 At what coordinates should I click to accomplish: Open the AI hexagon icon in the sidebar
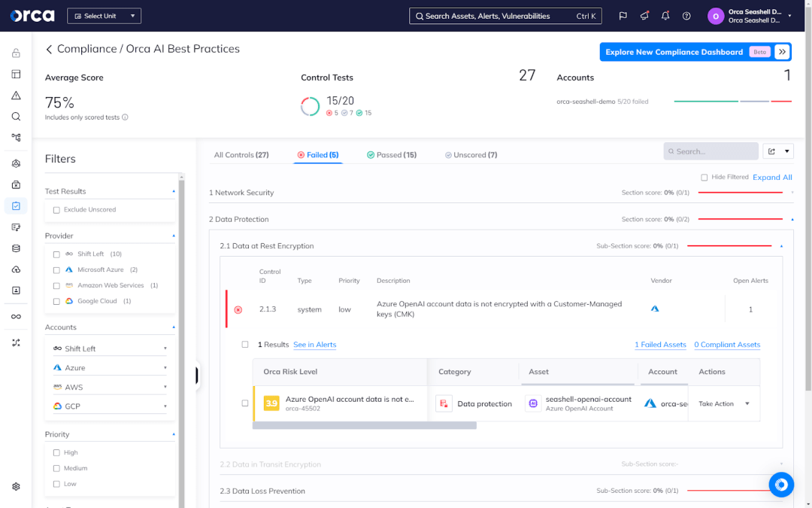point(16,164)
